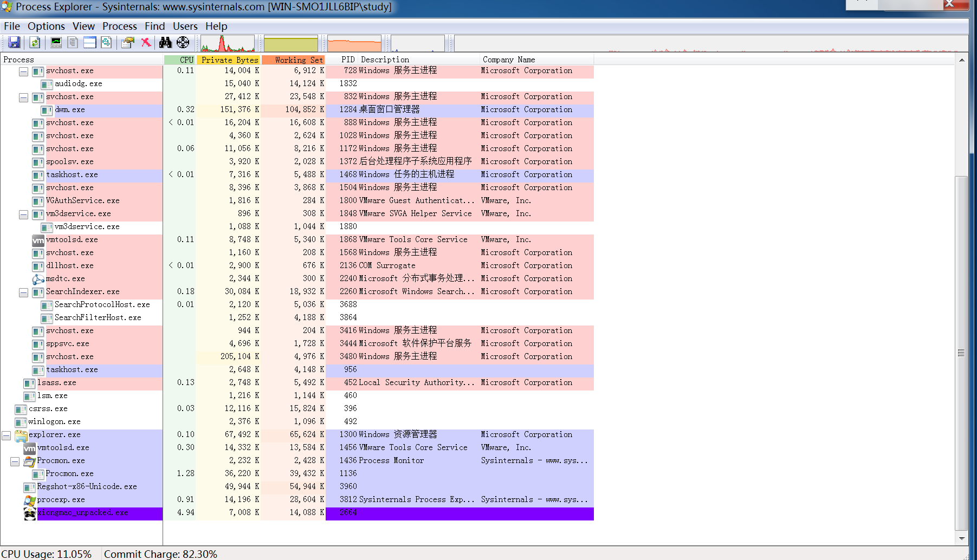Click the panda icon of xiongmao_unpacked.exe

click(29, 513)
